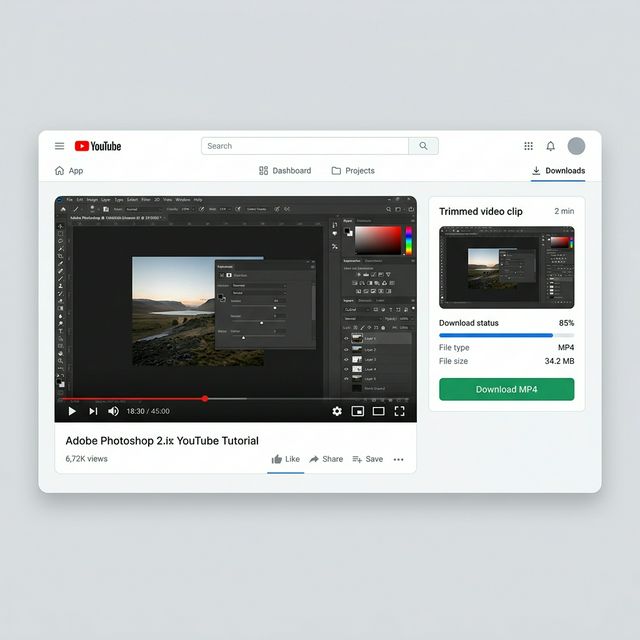The height and width of the screenshot is (640, 640).
Task: Click the 6,72K views count
Action: (x=87, y=459)
